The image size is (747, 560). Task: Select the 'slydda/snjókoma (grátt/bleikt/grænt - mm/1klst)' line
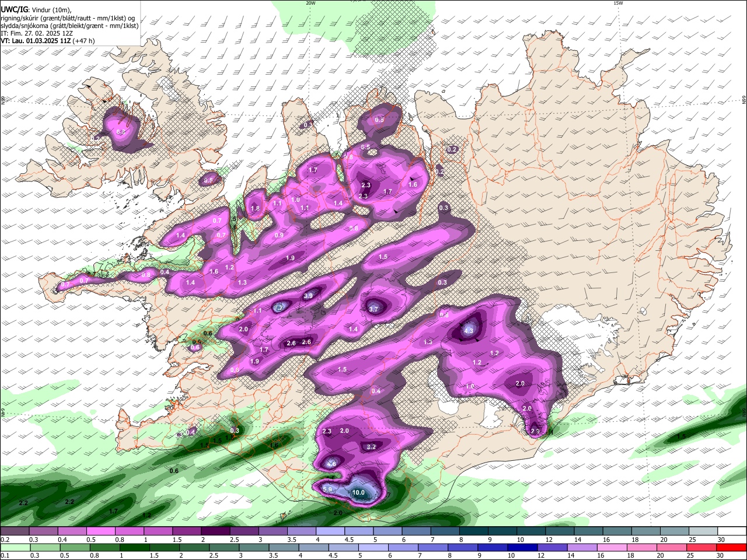(x=69, y=26)
